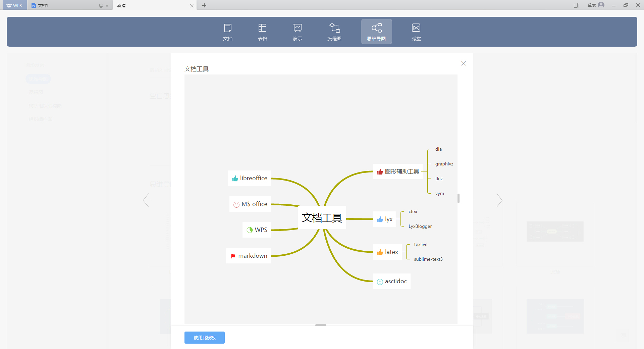Click the 使用此模板 button
The width and height of the screenshot is (644, 349).
[204, 338]
